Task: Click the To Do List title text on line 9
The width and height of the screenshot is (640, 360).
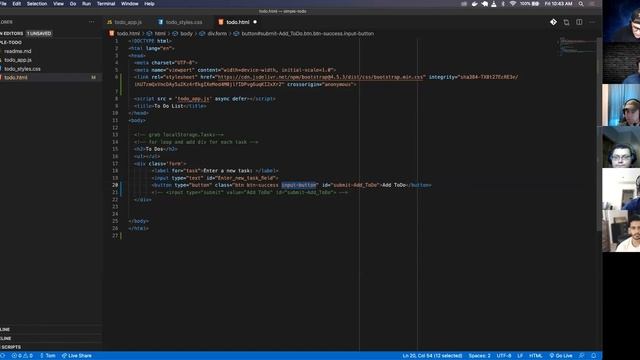Action: coord(169,106)
